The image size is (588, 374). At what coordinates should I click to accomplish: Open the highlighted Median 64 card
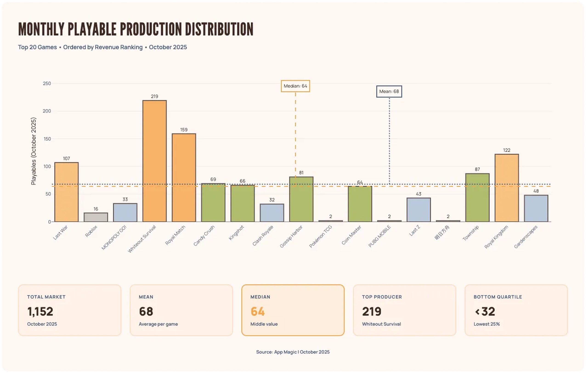(x=293, y=310)
